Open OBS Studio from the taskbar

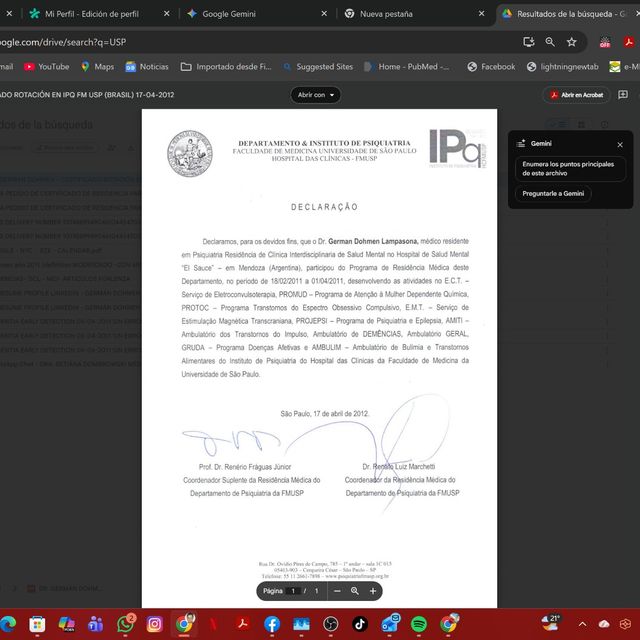pos(331,624)
